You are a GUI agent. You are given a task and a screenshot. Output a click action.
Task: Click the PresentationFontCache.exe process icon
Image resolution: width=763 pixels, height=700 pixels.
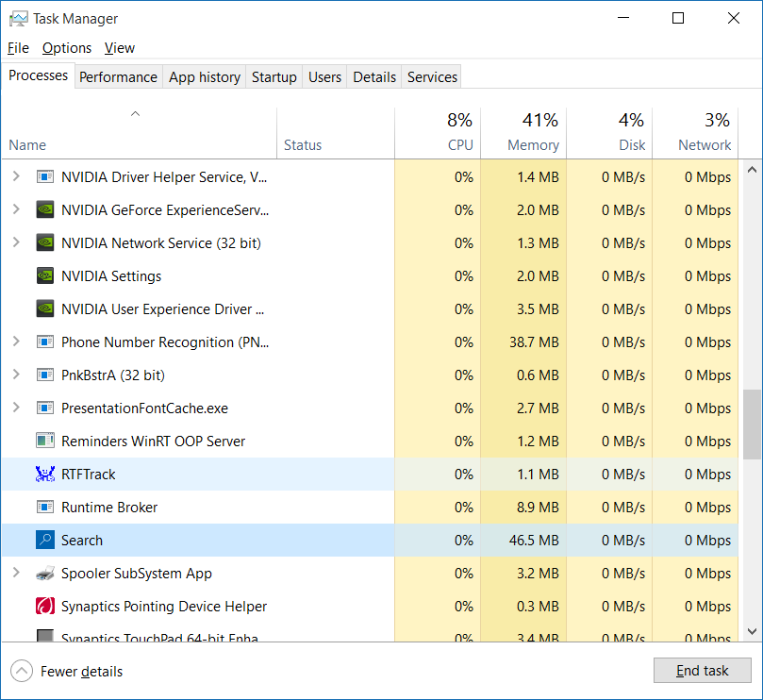click(45, 408)
